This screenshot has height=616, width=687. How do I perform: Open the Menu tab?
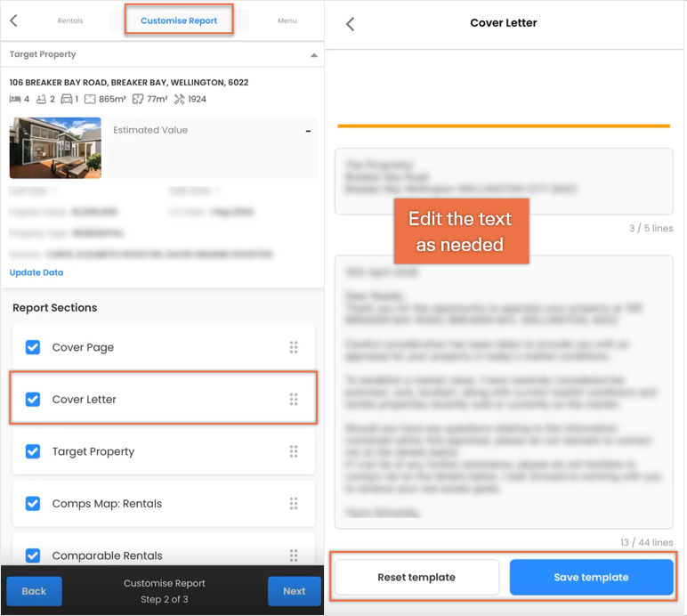pyautogui.click(x=287, y=20)
